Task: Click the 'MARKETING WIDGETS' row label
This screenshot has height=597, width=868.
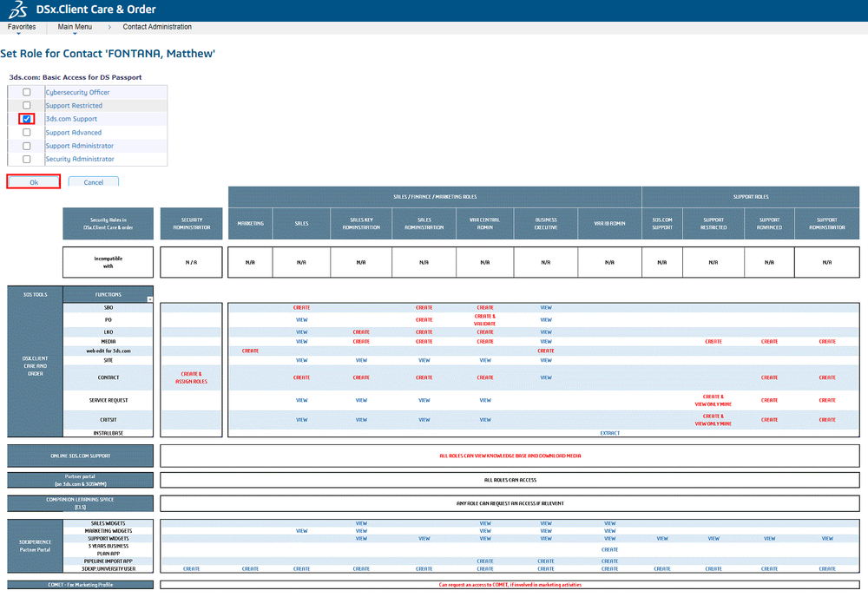Action: point(108,531)
